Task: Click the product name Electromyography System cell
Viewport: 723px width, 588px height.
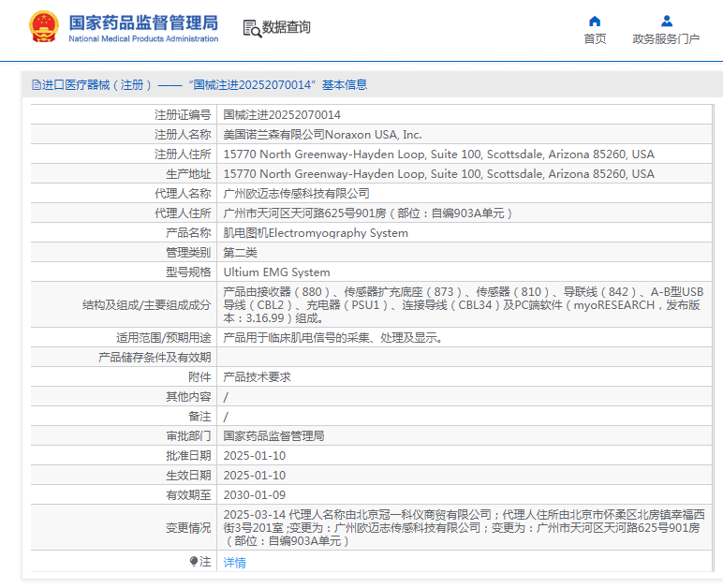Action: (316, 233)
